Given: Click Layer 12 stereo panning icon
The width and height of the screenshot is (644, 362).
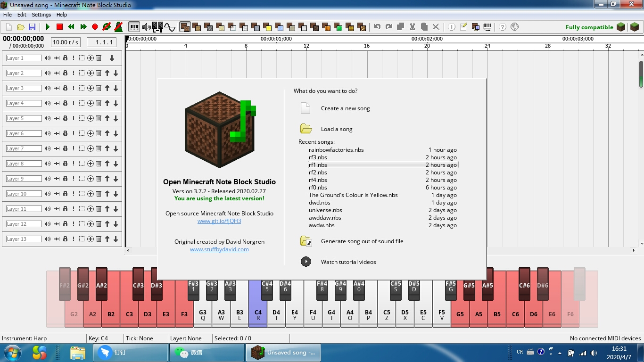Looking at the screenshot, I should (x=57, y=224).
